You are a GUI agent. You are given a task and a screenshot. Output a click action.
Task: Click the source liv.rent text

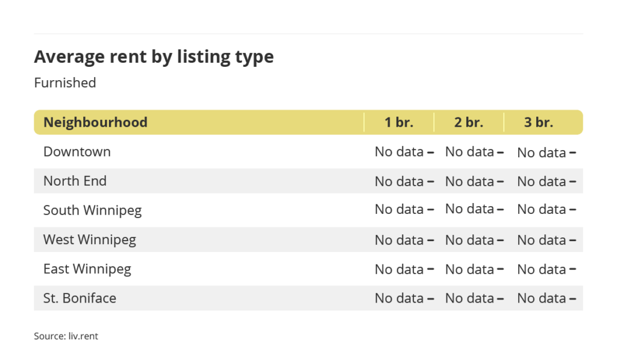pos(66,336)
